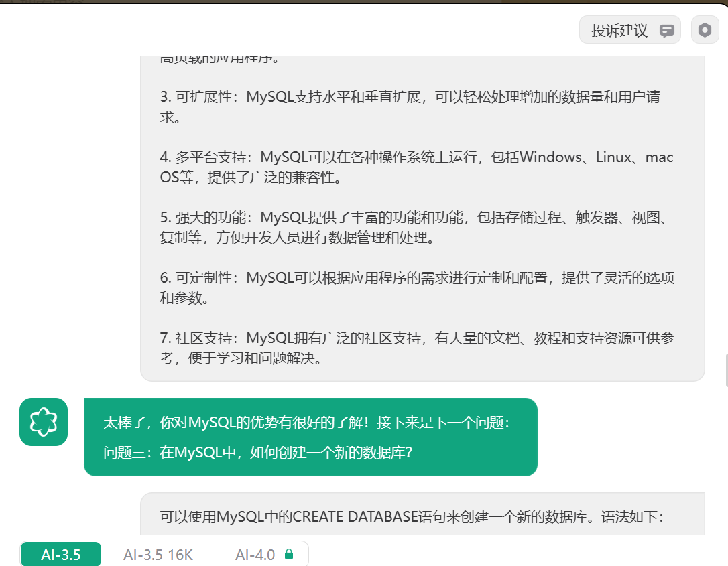
Task: Click the lock icon beside AI-4.0
Action: pos(289,553)
